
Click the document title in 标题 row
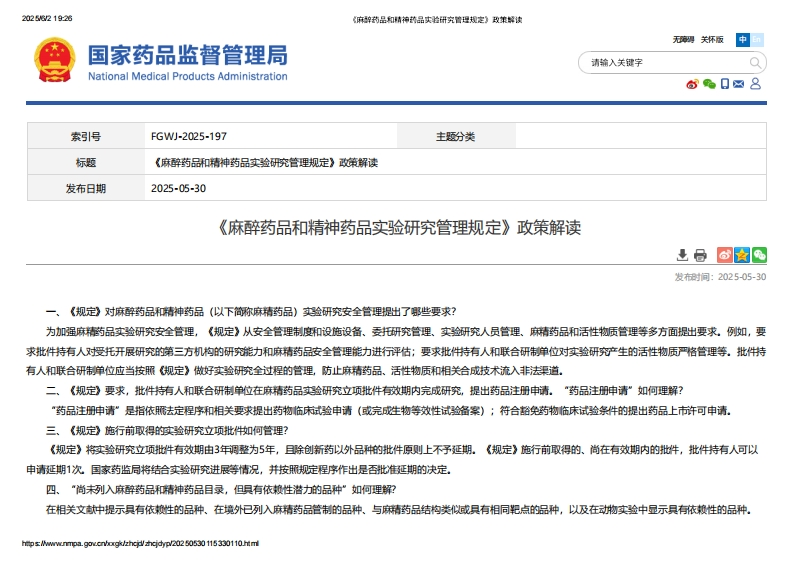coord(264,162)
